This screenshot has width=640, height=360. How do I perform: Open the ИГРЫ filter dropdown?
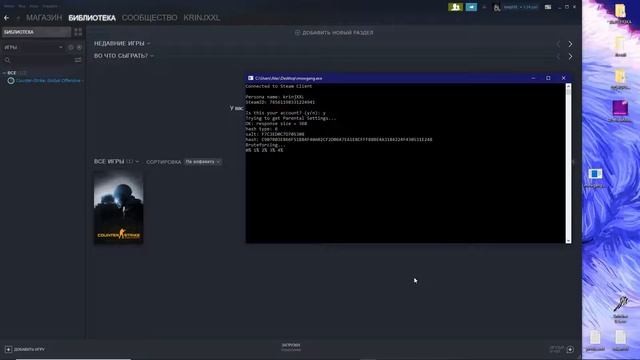[33, 47]
